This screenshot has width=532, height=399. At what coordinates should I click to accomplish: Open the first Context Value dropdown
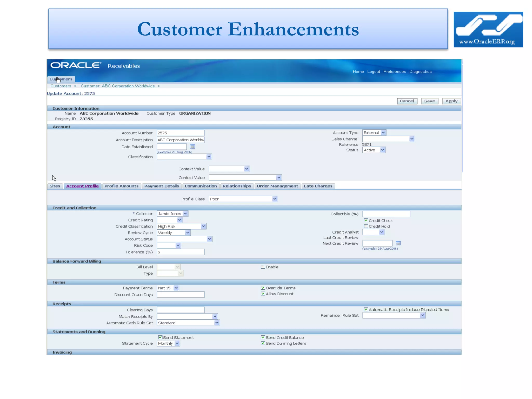[x=229, y=169]
